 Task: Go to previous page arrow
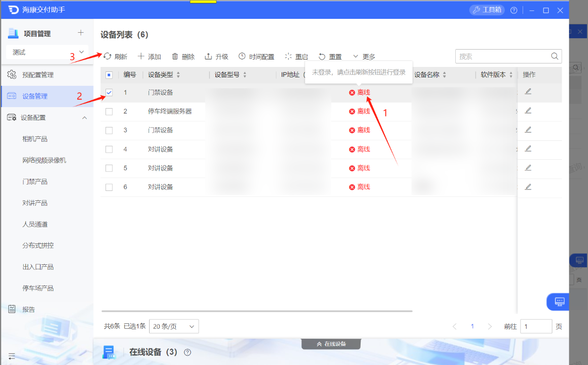coord(455,326)
